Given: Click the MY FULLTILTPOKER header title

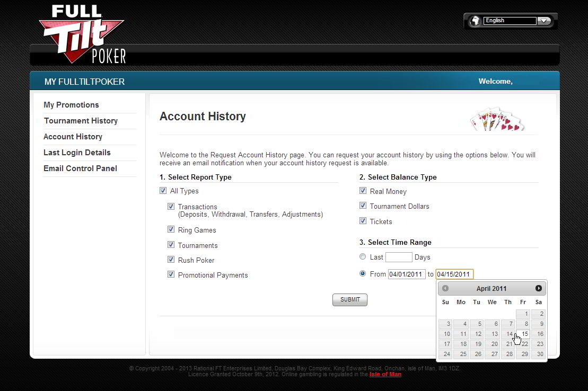Looking at the screenshot, I should click(x=84, y=82).
